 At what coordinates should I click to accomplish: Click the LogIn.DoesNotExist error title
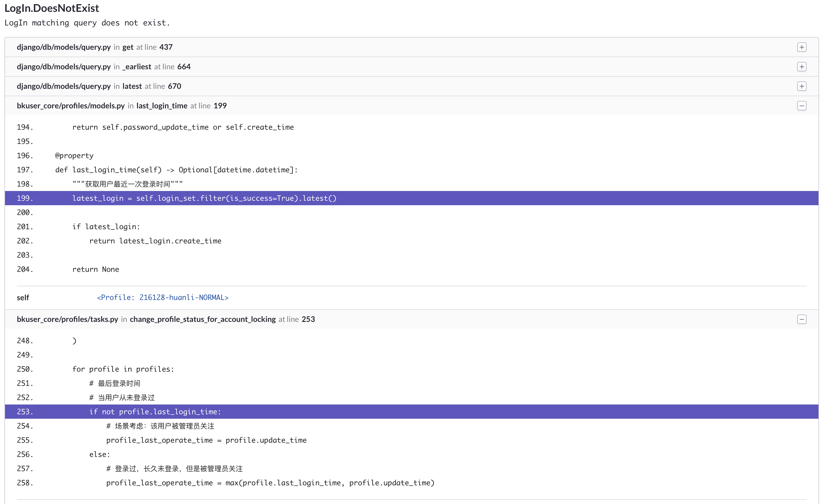pyautogui.click(x=52, y=8)
